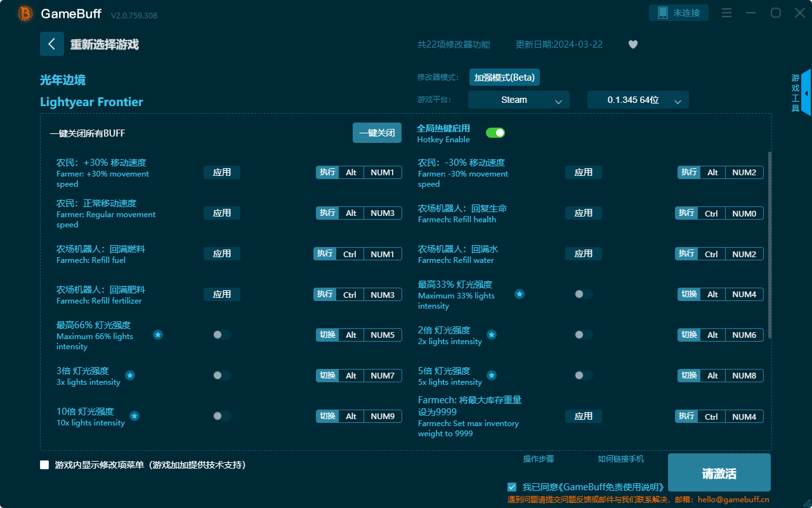
Task: Click the star beside 10x lights intensity
Action: [x=134, y=415]
